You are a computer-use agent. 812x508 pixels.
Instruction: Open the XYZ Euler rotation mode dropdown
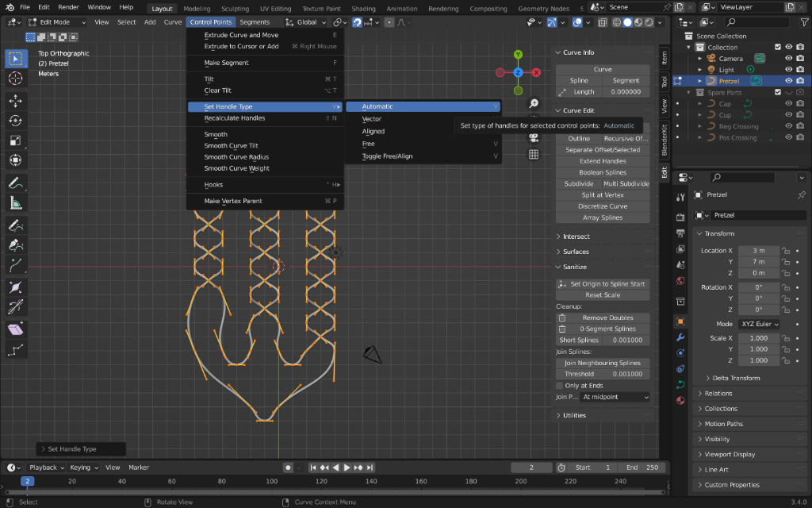[759, 324]
